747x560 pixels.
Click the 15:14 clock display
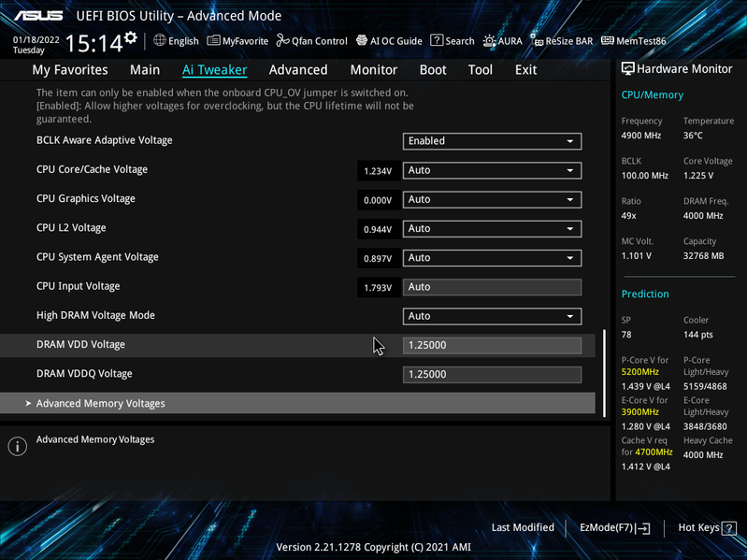93,43
